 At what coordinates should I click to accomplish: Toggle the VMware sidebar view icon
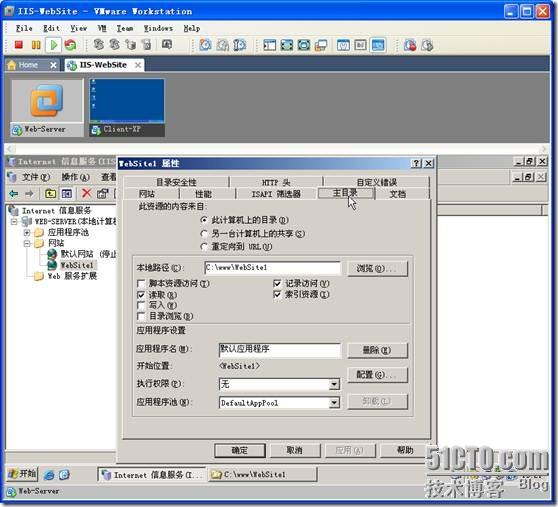[269, 45]
